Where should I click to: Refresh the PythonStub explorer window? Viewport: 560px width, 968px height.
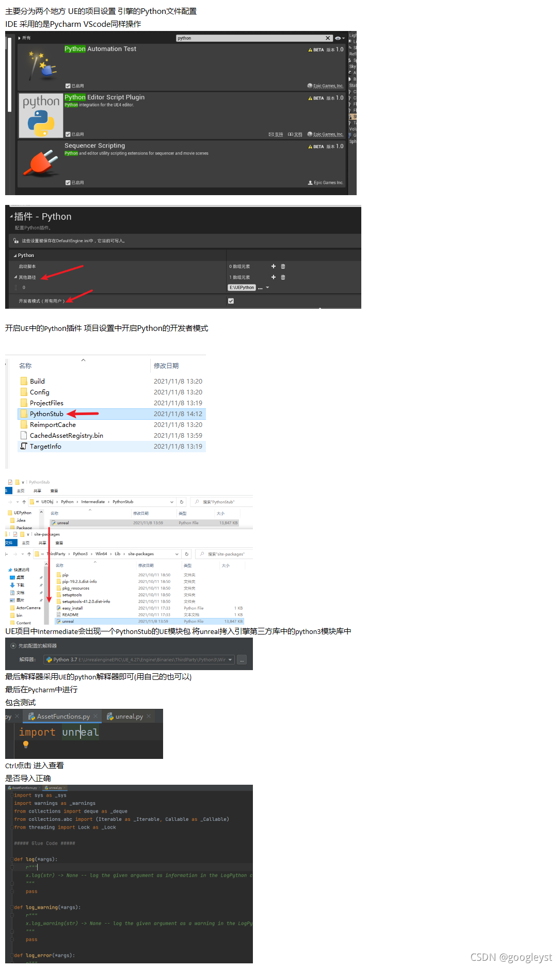point(181,502)
